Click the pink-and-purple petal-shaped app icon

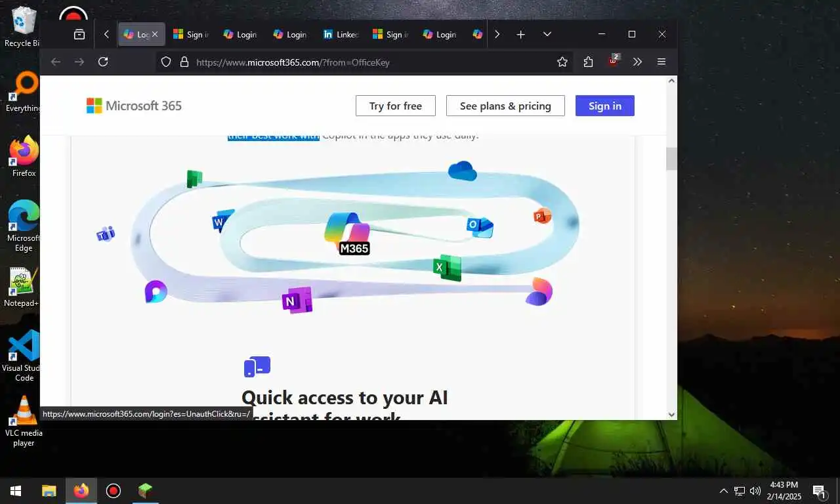coord(539,292)
